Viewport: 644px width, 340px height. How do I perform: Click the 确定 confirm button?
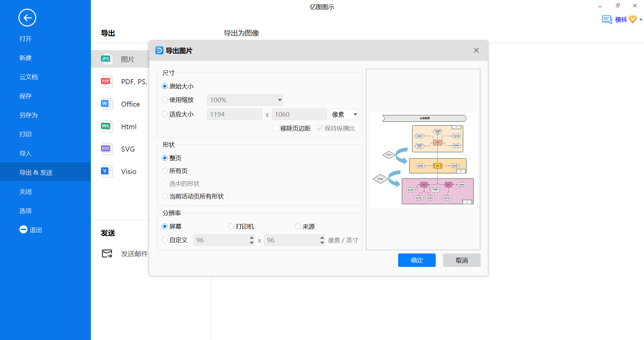417,260
